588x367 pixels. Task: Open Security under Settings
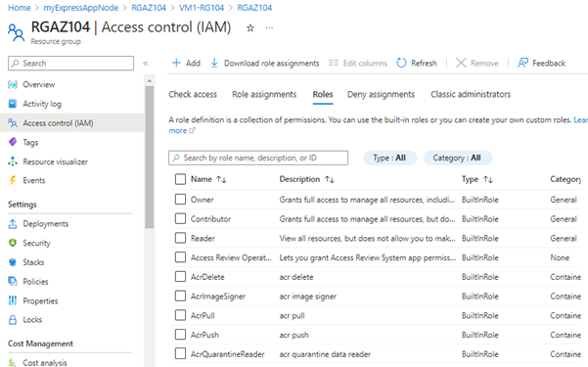[36, 243]
